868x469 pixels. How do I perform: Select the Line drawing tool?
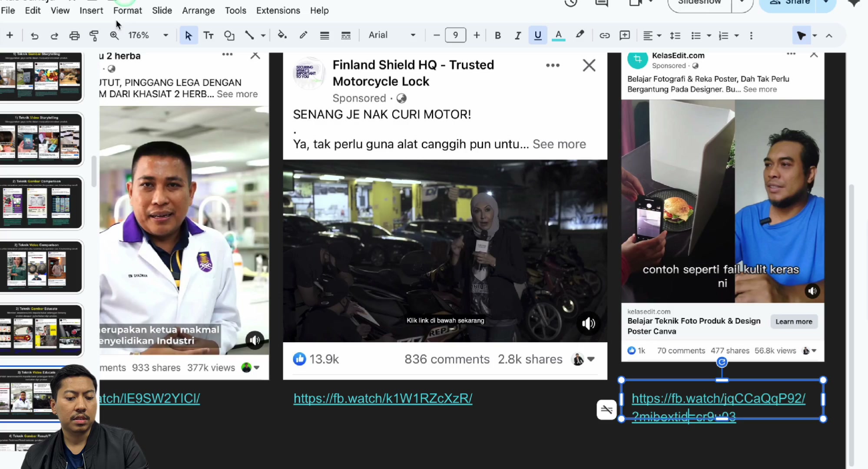tap(249, 36)
